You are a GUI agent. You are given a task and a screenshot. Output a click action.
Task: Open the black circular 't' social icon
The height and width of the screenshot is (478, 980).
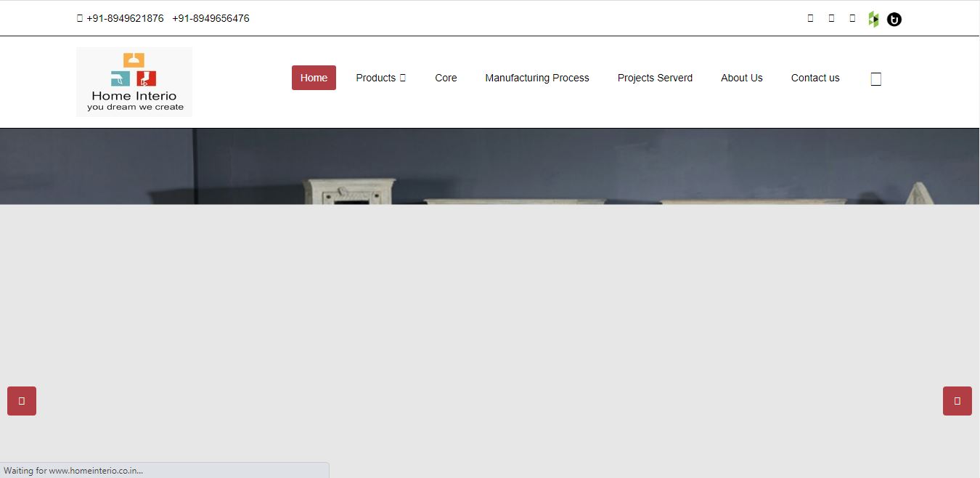point(894,20)
